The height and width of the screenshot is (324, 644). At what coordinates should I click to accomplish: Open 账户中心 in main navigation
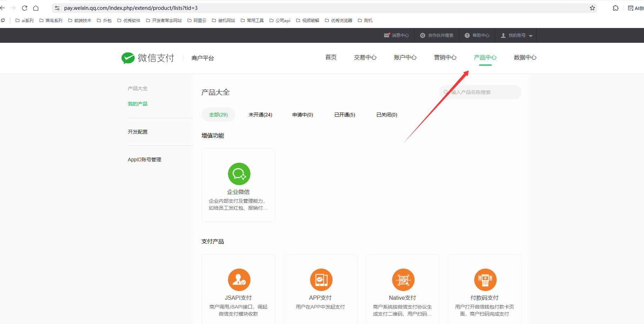[x=405, y=58]
